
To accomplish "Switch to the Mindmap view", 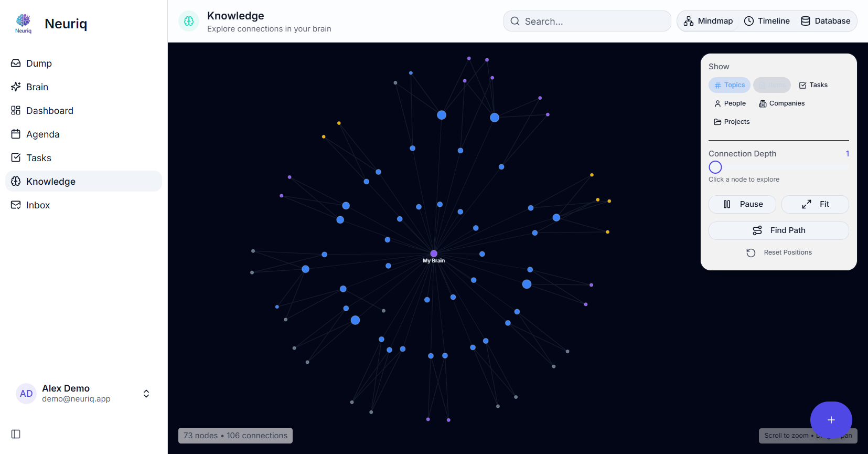I will (x=708, y=21).
